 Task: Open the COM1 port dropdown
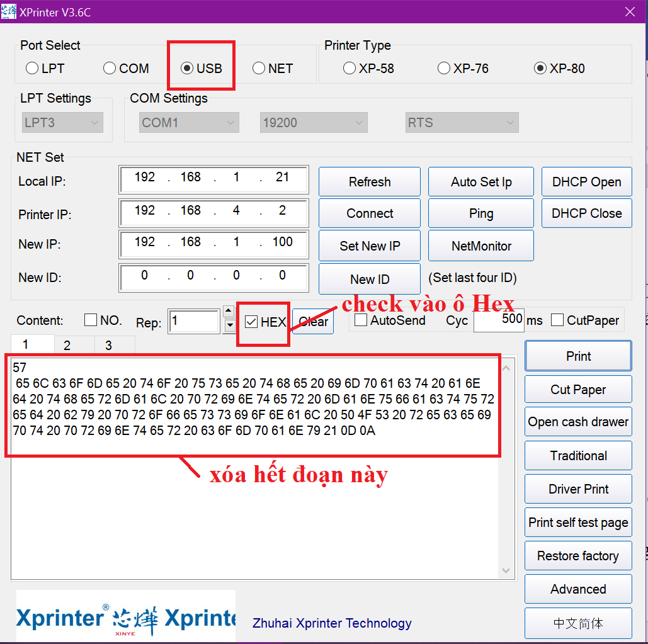click(x=190, y=123)
